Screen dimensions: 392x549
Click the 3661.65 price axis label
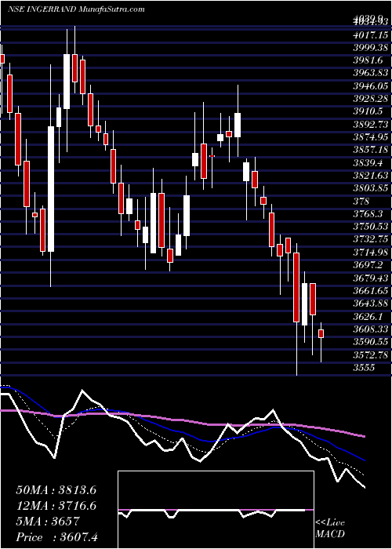click(371, 290)
